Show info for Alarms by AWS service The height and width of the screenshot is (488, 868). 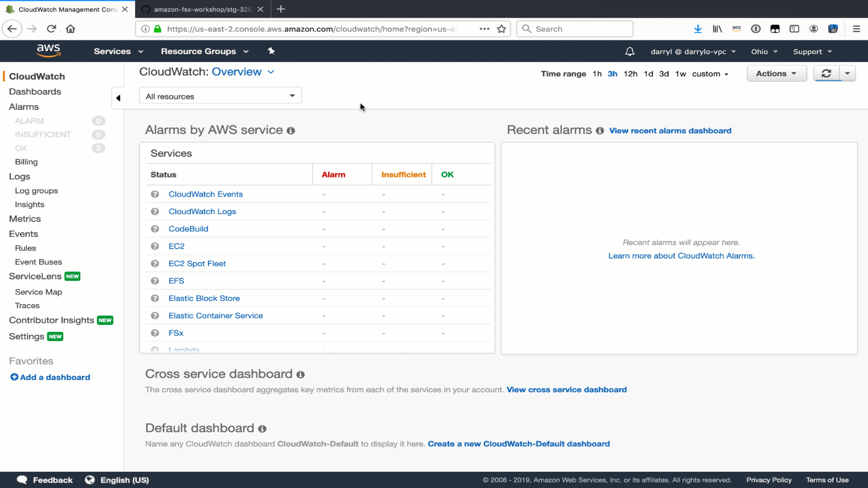[x=291, y=131]
